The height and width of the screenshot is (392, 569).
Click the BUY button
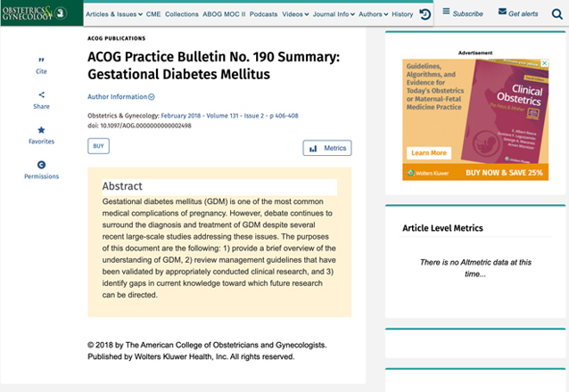tap(98, 146)
